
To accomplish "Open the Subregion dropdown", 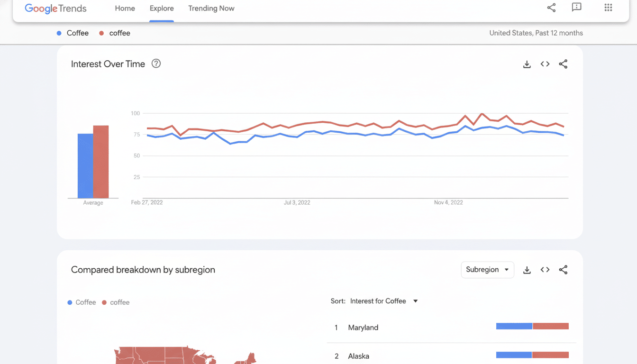I will (487, 269).
